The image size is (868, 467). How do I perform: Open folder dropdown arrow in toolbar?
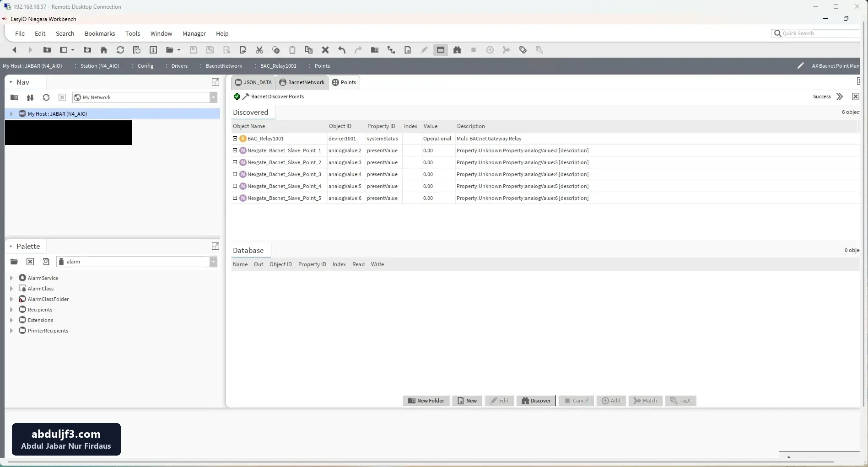(x=179, y=50)
